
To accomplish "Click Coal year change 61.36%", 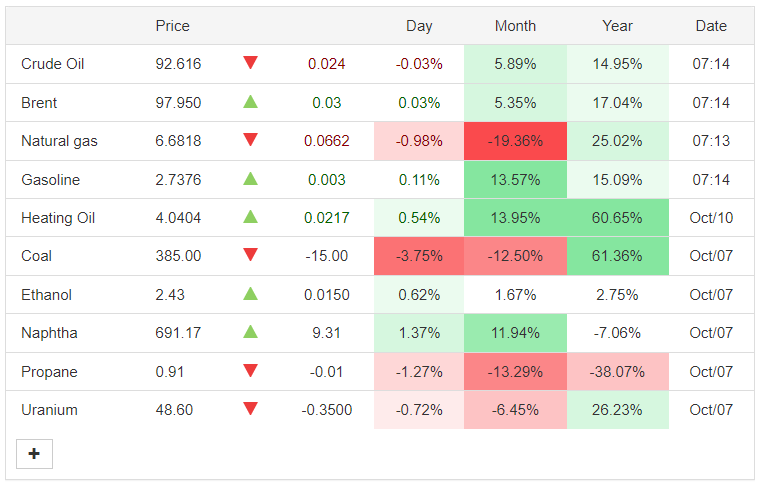I will pyautogui.click(x=617, y=256).
